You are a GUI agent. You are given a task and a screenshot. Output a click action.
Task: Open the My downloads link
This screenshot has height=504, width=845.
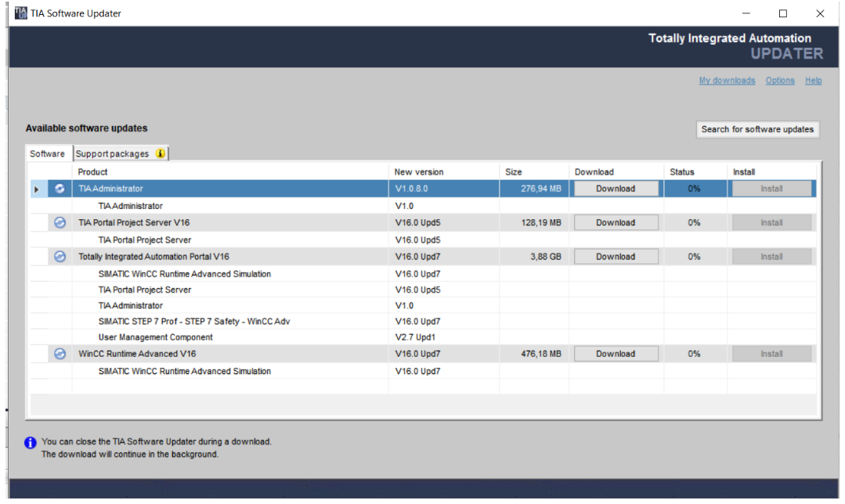coord(727,81)
